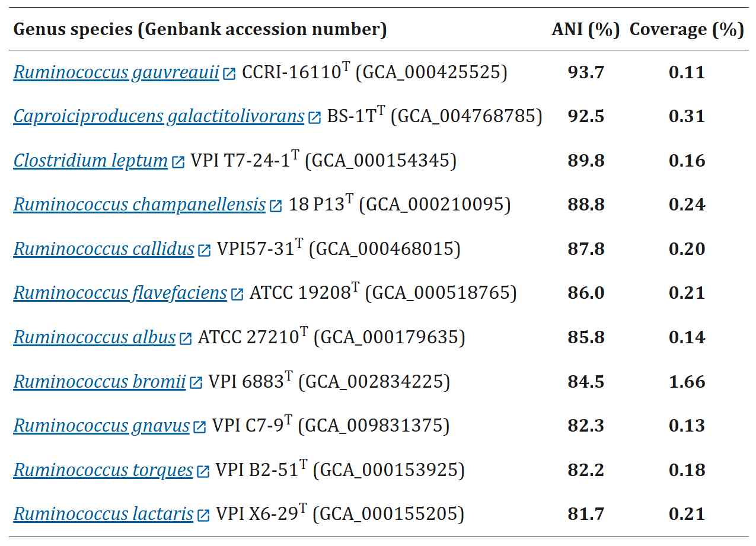Click external-link icon after Caproiciproducens galactitolivorans

pyautogui.click(x=314, y=118)
